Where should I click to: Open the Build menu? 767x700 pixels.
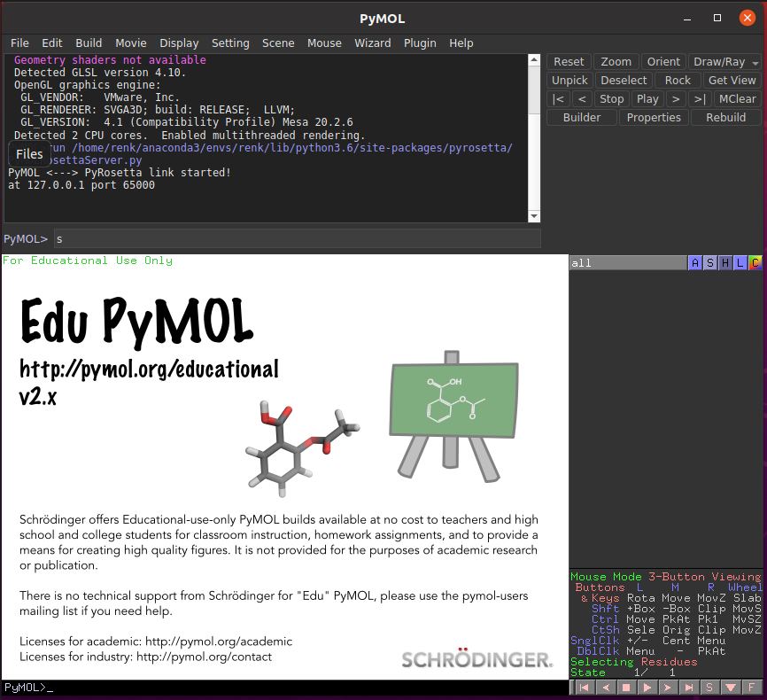89,43
